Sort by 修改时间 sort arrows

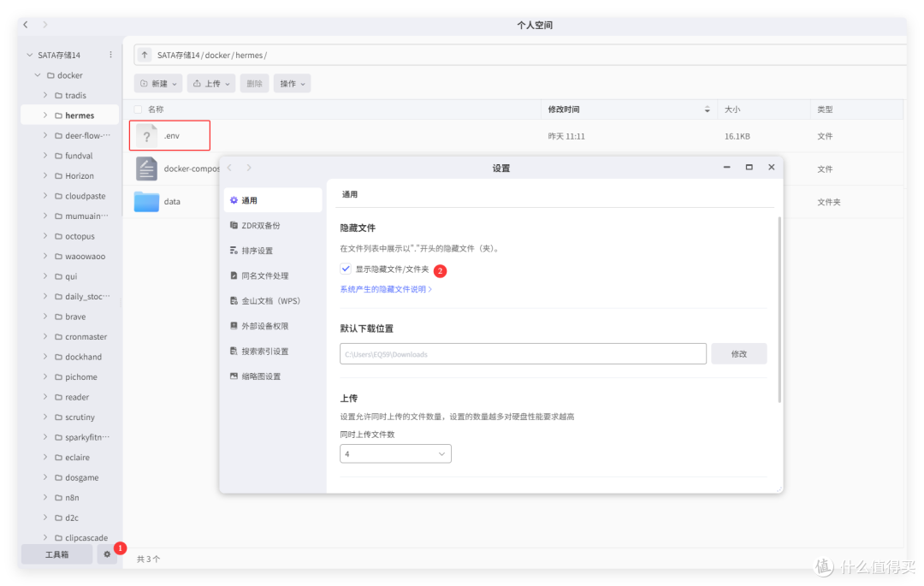pyautogui.click(x=708, y=110)
